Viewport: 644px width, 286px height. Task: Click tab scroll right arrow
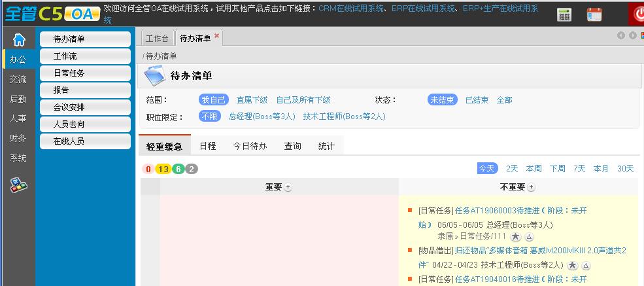click(632, 35)
